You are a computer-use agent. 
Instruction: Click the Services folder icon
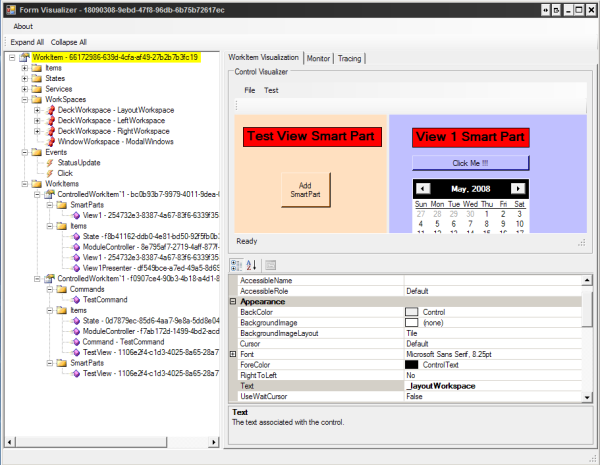point(37,89)
